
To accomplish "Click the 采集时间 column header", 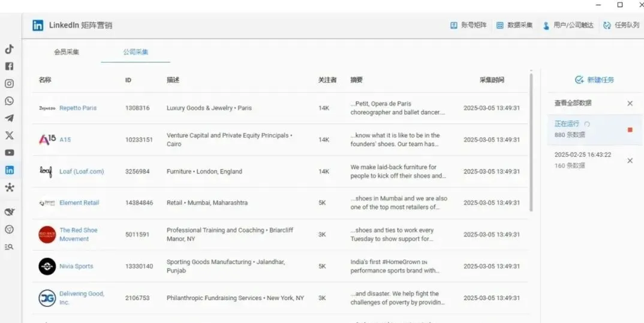I will pos(492,80).
